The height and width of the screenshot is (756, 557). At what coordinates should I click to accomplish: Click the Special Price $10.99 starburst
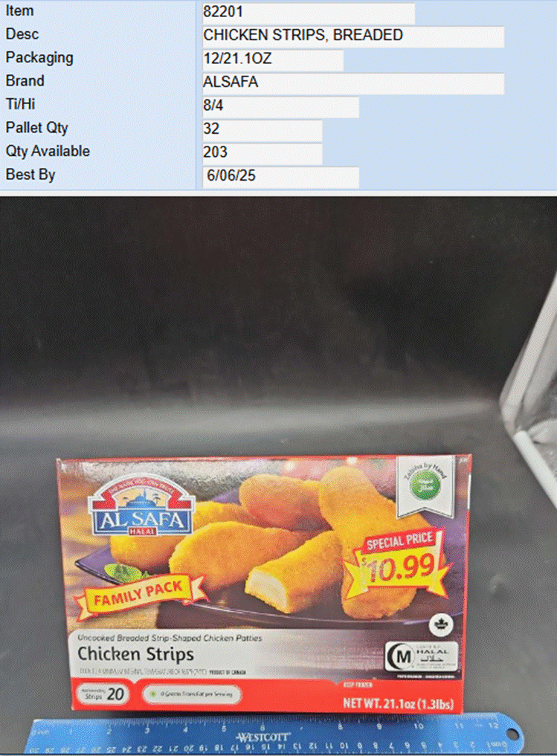(x=400, y=562)
